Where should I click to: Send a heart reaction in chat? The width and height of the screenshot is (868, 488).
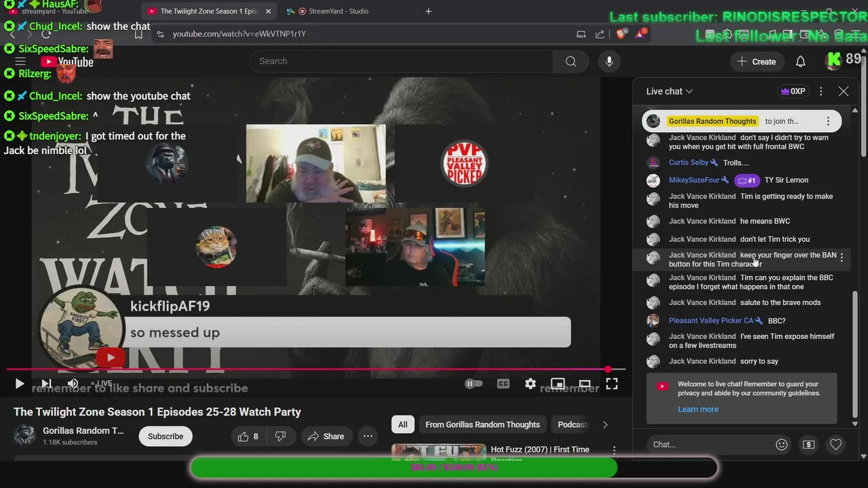(x=835, y=445)
